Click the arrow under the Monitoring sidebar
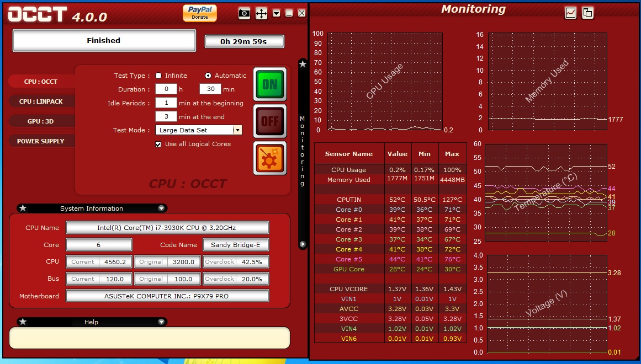Viewport: 641px width, 364px height. coord(303,244)
